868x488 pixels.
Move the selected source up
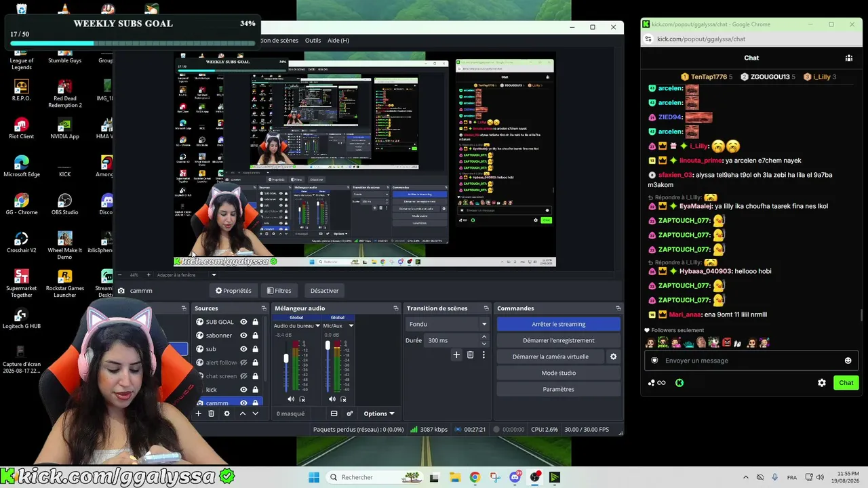pos(242,413)
